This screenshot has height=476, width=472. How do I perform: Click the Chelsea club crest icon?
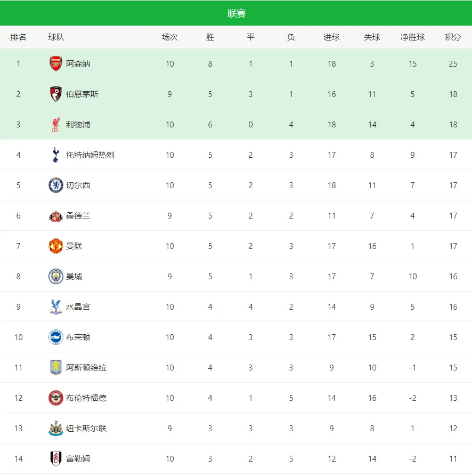pyautogui.click(x=55, y=185)
